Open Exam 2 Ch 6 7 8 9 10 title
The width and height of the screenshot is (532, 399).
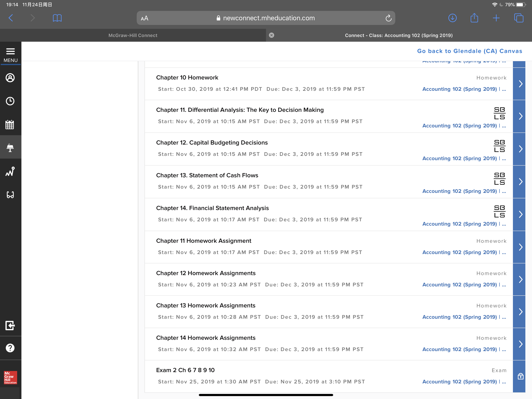point(185,370)
